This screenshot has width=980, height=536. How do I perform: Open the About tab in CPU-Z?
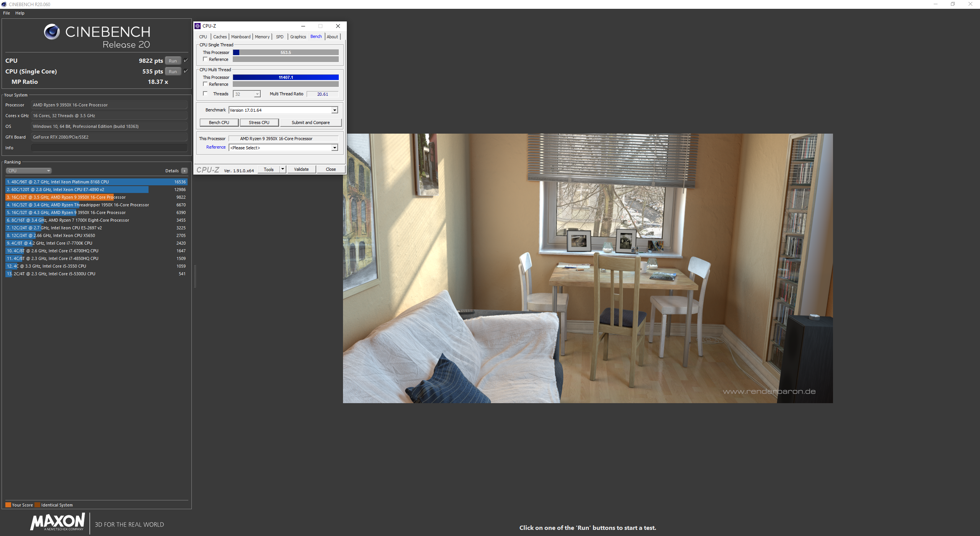[x=332, y=37]
